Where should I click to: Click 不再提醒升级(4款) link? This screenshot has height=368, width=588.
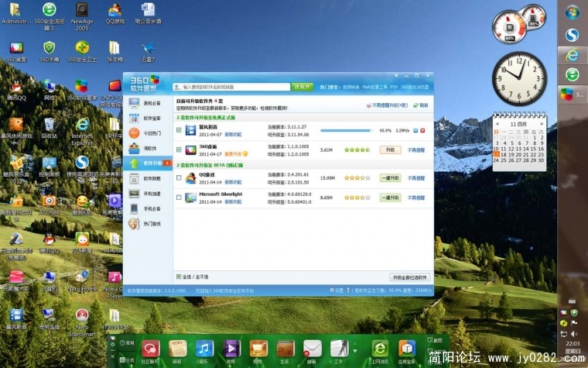tap(387, 105)
